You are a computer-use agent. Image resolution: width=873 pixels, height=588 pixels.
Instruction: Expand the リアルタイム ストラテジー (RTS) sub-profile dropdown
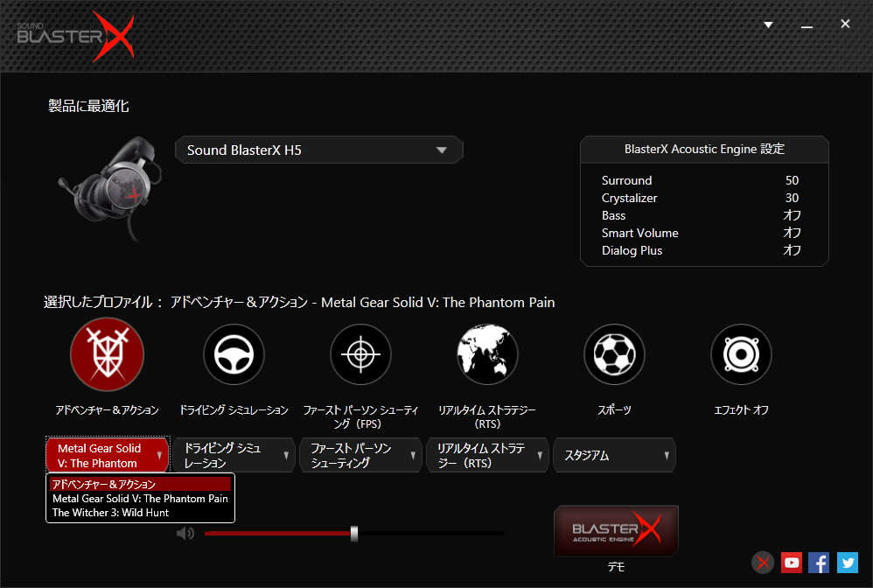coord(488,456)
